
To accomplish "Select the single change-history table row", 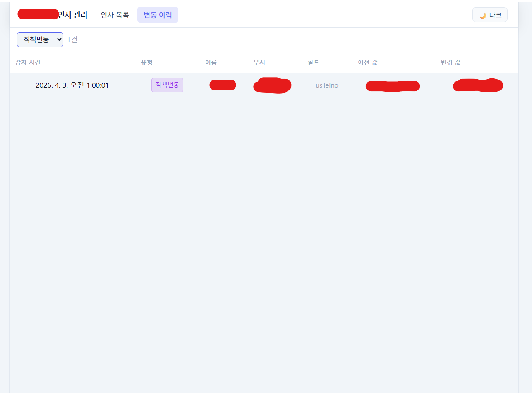I will click(x=266, y=85).
